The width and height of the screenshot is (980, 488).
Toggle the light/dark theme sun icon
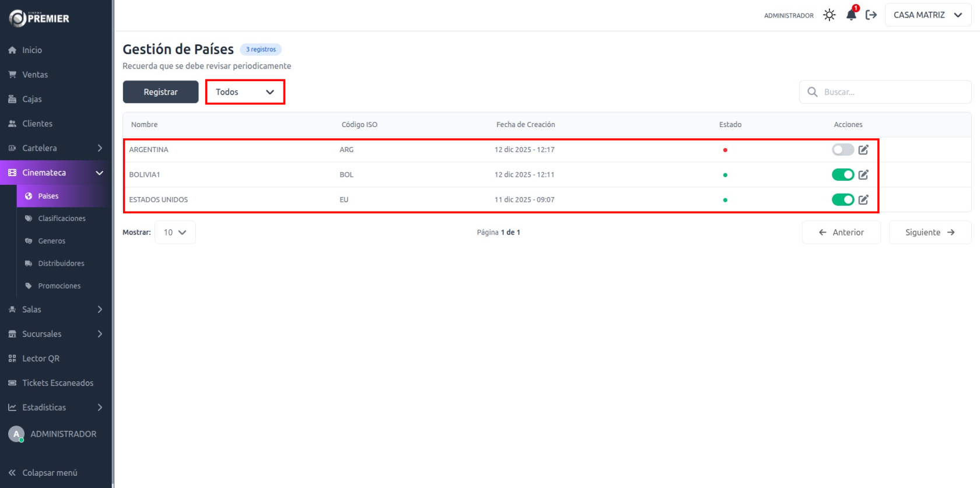(x=829, y=15)
